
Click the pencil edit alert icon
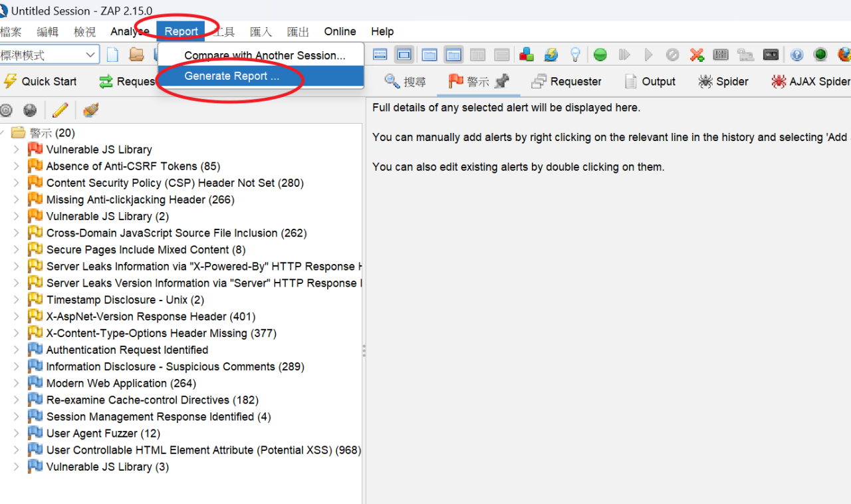click(x=60, y=110)
